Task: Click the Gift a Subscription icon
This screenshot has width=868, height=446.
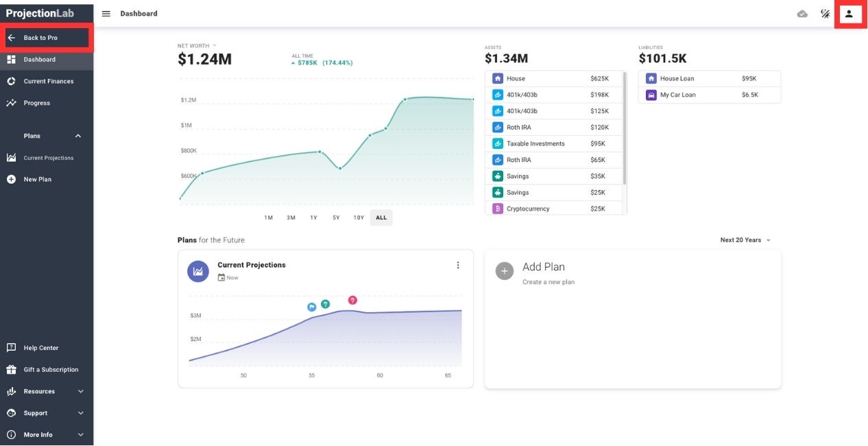Action: coord(10,369)
